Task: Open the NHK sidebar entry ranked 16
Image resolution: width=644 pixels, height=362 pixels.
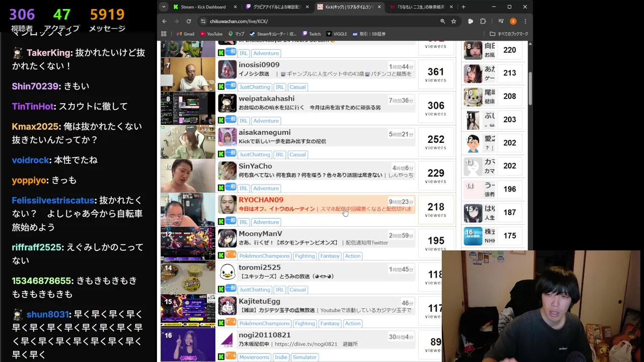Action: [493, 236]
